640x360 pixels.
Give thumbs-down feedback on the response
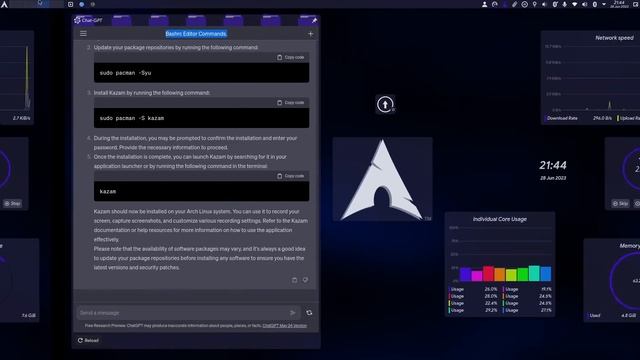305,280
